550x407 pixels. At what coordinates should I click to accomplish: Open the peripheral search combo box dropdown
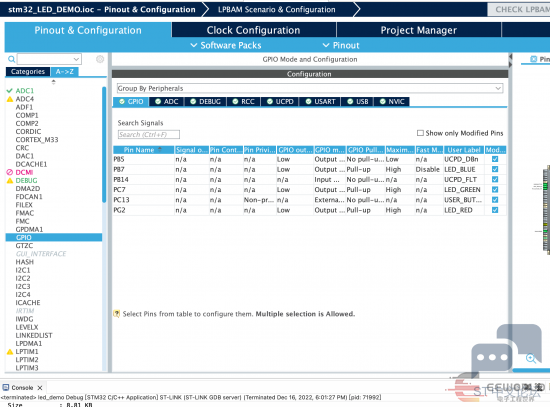point(76,59)
